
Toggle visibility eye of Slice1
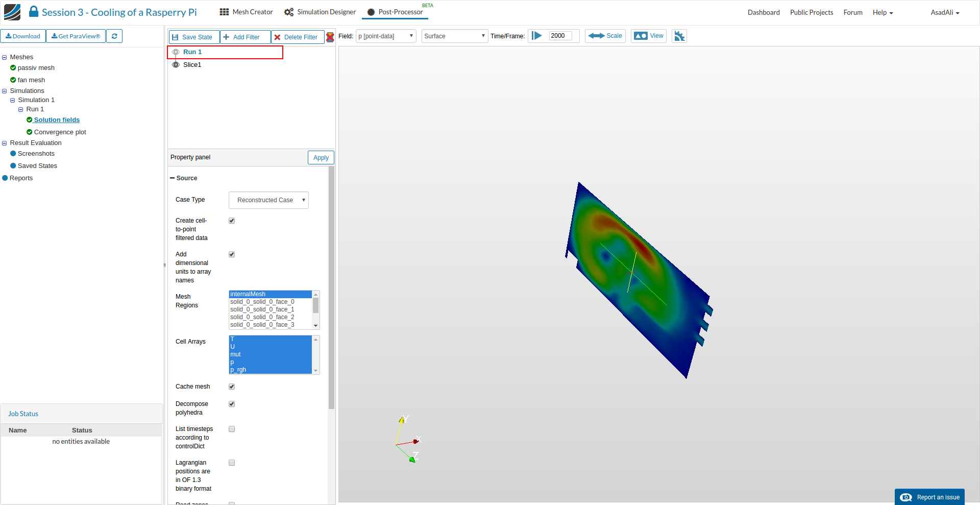point(176,65)
